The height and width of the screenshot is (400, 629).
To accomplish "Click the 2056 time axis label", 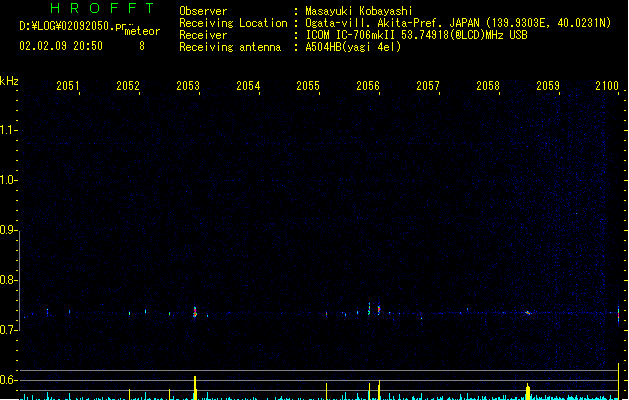I will pos(368,86).
